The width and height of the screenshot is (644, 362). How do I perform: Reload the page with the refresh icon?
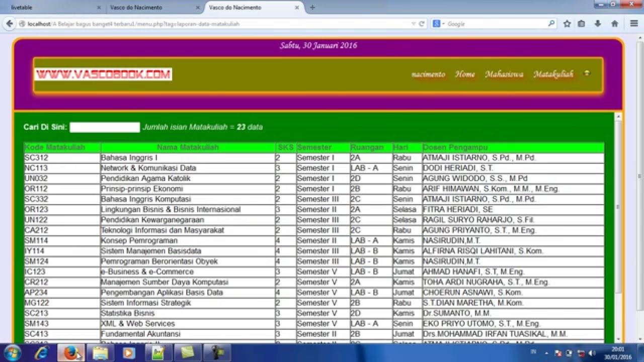pos(422,24)
